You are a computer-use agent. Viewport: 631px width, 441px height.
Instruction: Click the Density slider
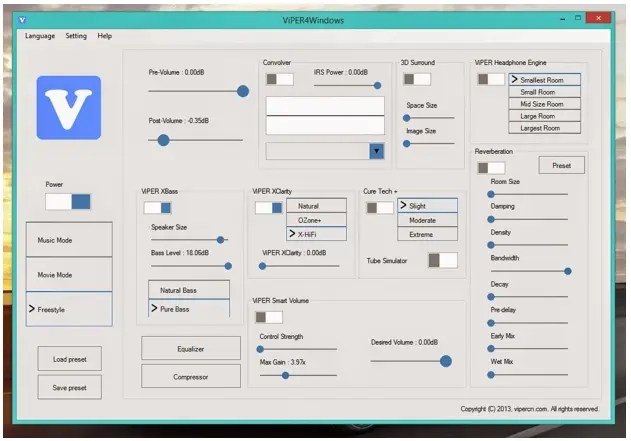click(529, 245)
